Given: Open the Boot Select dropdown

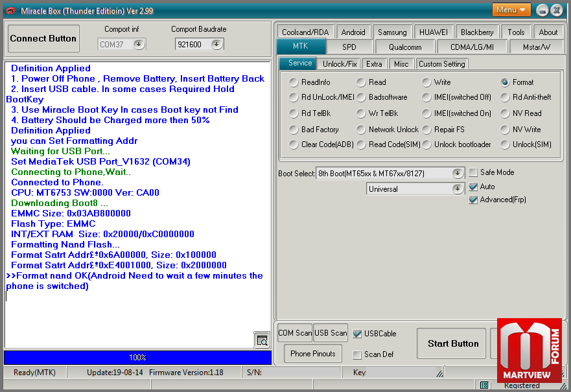Looking at the screenshot, I should coord(458,173).
